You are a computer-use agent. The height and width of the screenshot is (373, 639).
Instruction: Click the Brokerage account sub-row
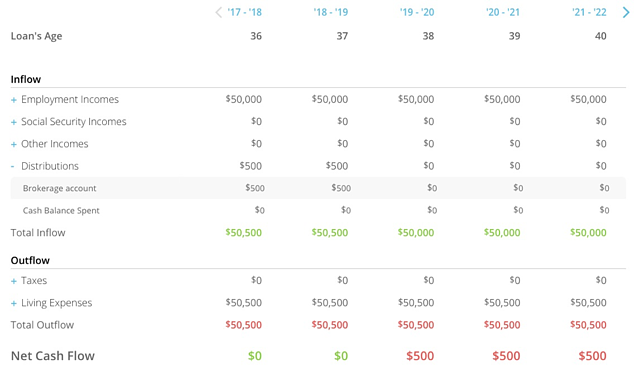point(318,188)
